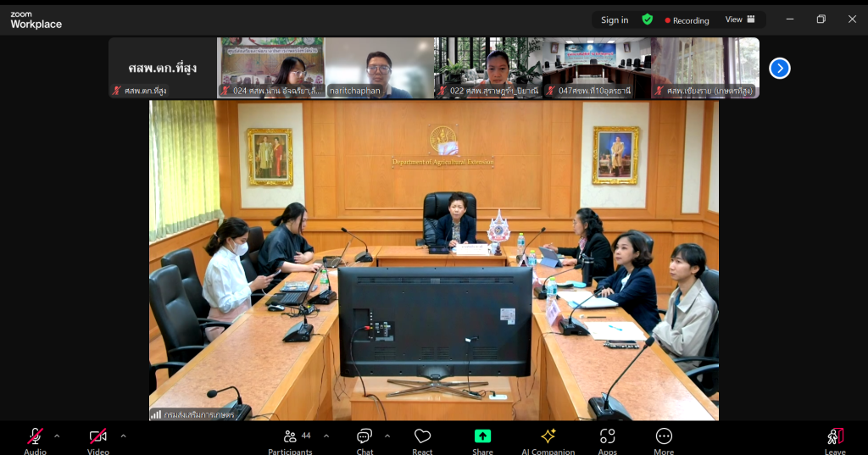
Task: Leave the meeting
Action: [835, 437]
